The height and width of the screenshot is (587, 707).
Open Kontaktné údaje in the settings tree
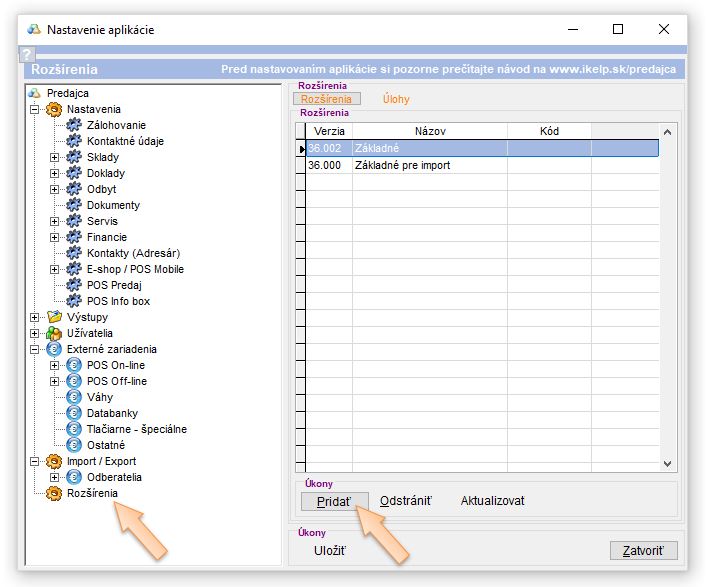(x=125, y=141)
